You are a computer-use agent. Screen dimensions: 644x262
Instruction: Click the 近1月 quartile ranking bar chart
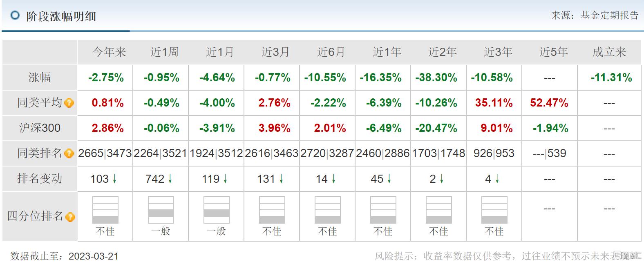(x=217, y=210)
